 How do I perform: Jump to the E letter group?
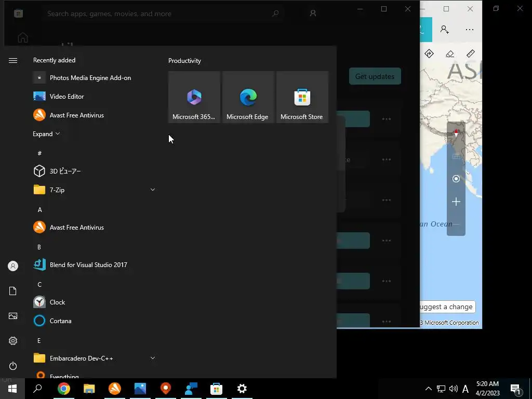[x=39, y=340]
